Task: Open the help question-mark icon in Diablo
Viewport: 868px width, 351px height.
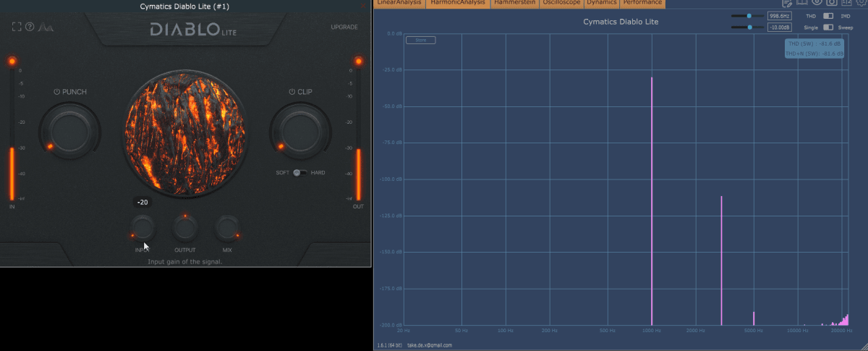Action: click(30, 27)
